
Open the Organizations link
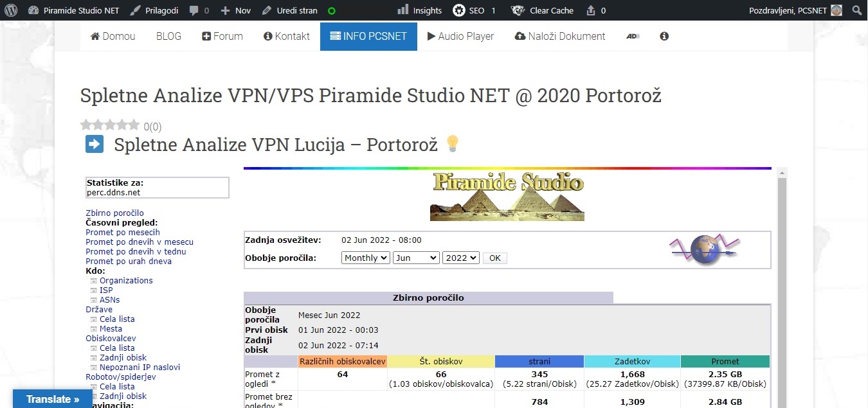(x=126, y=281)
